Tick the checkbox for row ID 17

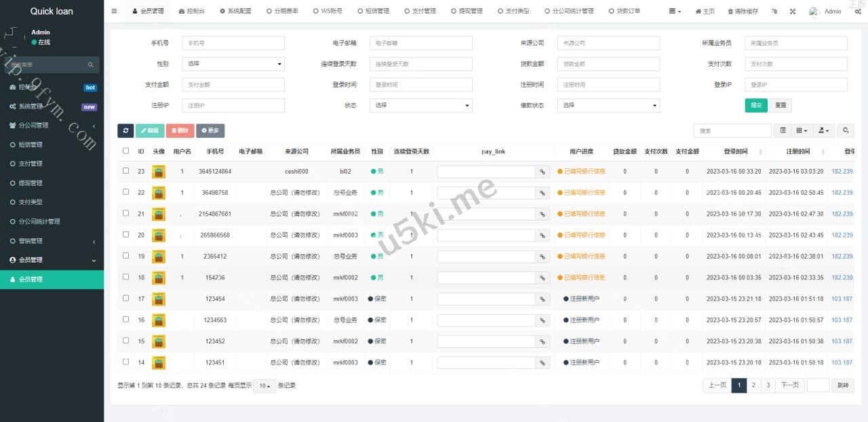point(125,299)
